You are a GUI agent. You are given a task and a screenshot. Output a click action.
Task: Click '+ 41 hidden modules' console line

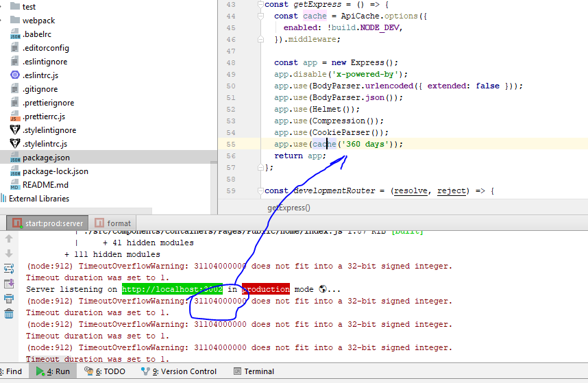[148, 243]
